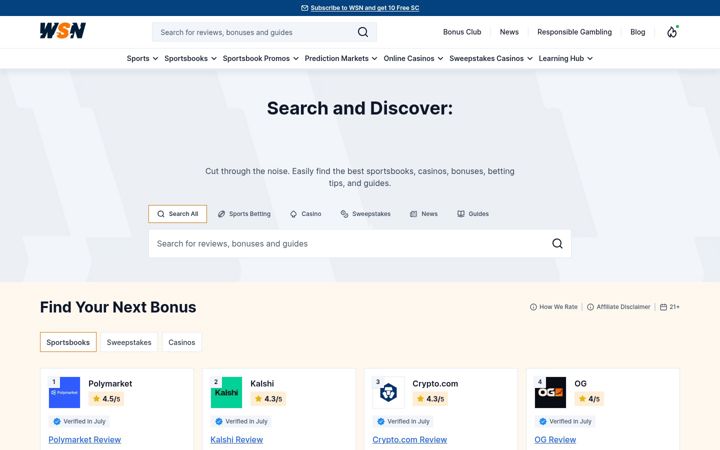720x450 pixels.
Task: Click Polymarket's Verified in July badge
Action: (79, 421)
